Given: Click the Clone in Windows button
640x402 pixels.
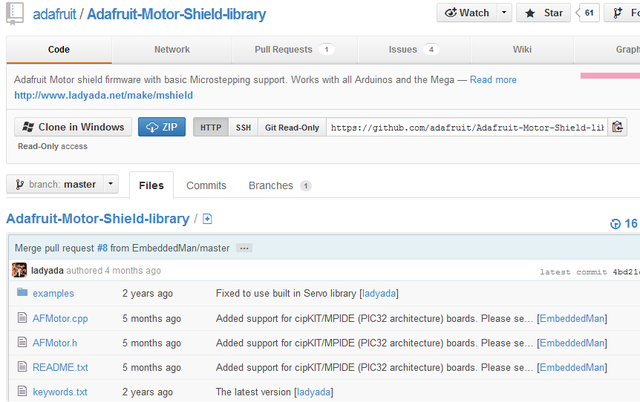Looking at the screenshot, I should (x=72, y=127).
